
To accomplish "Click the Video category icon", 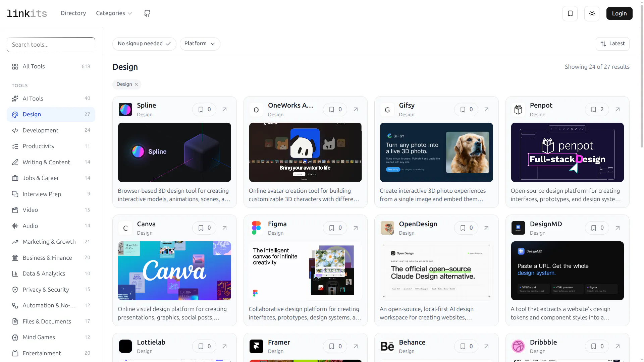I will coord(15,210).
